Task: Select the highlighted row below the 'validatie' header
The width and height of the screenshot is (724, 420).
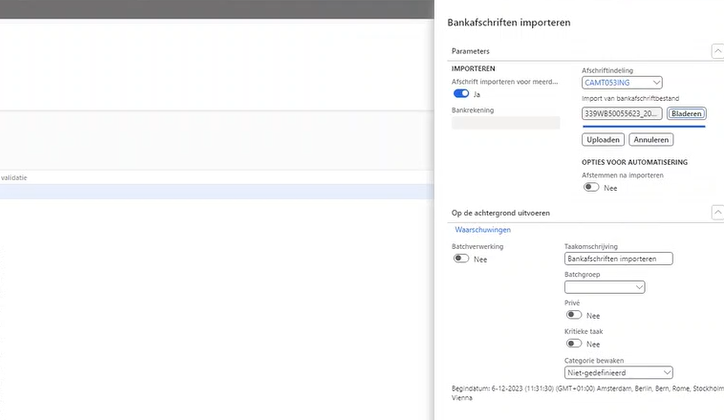Action: click(217, 192)
